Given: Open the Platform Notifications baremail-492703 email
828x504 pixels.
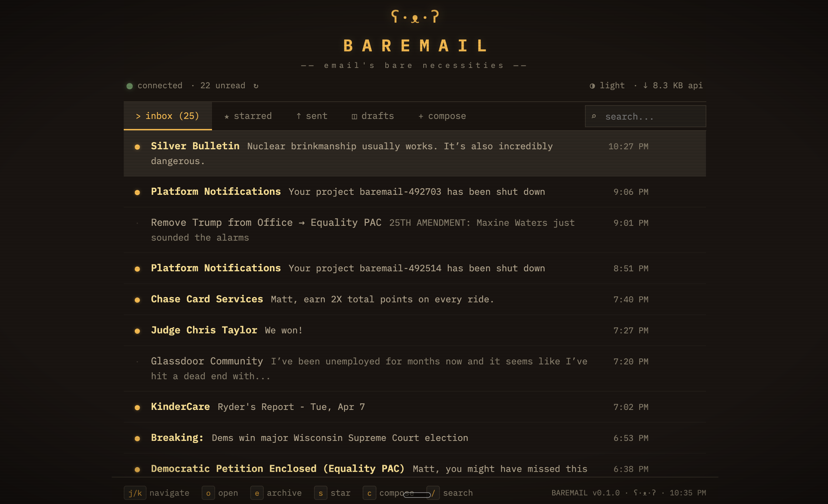Looking at the screenshot, I should (345, 192).
